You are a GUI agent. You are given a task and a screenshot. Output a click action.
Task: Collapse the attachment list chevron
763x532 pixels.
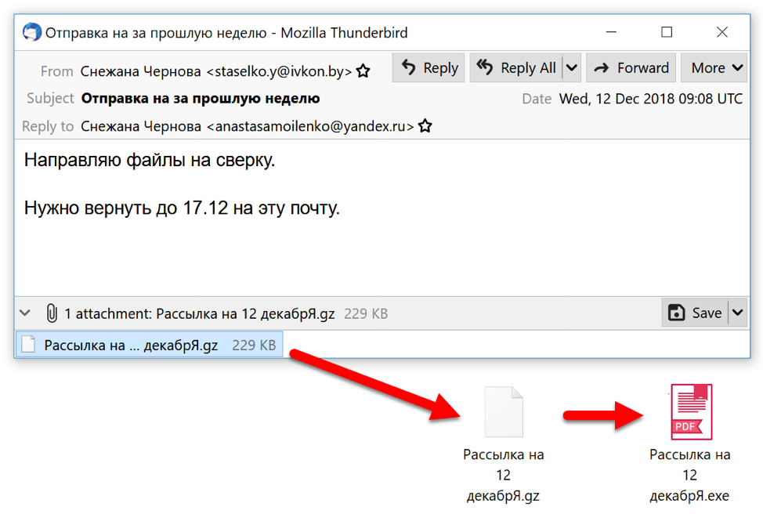pyautogui.click(x=25, y=313)
